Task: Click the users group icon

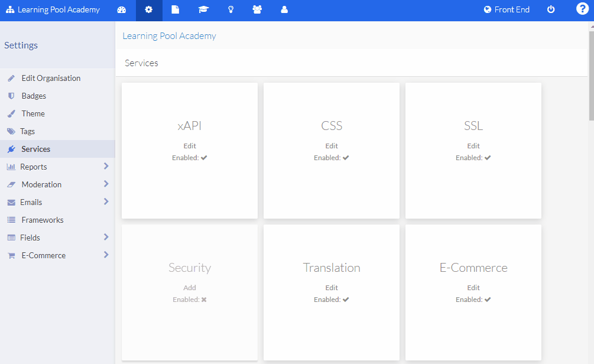Action: pyautogui.click(x=257, y=10)
